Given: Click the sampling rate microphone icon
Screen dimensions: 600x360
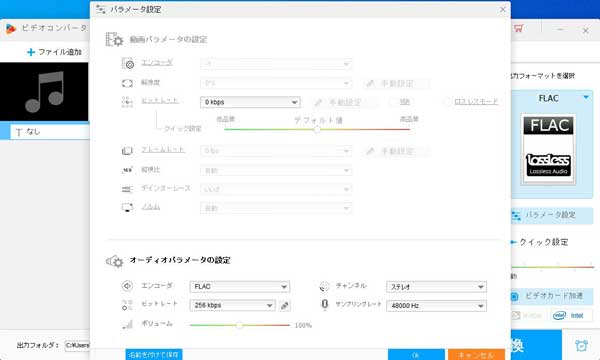Looking at the screenshot, I should (x=324, y=305).
